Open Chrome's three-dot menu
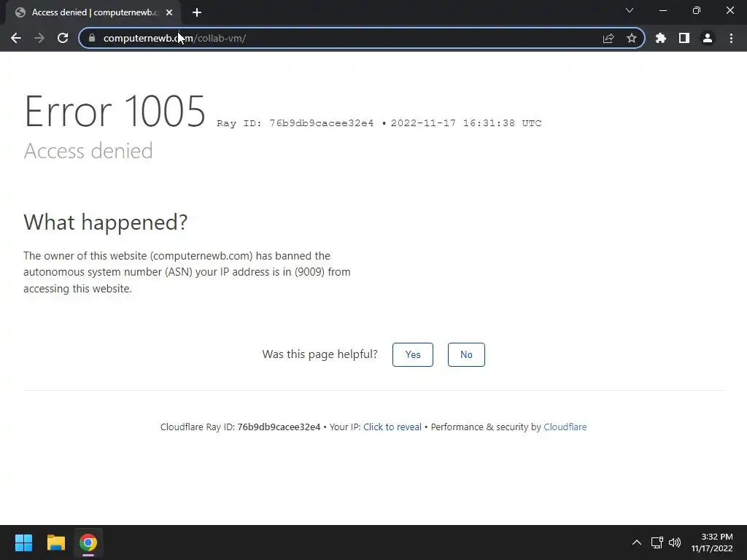 coord(731,38)
